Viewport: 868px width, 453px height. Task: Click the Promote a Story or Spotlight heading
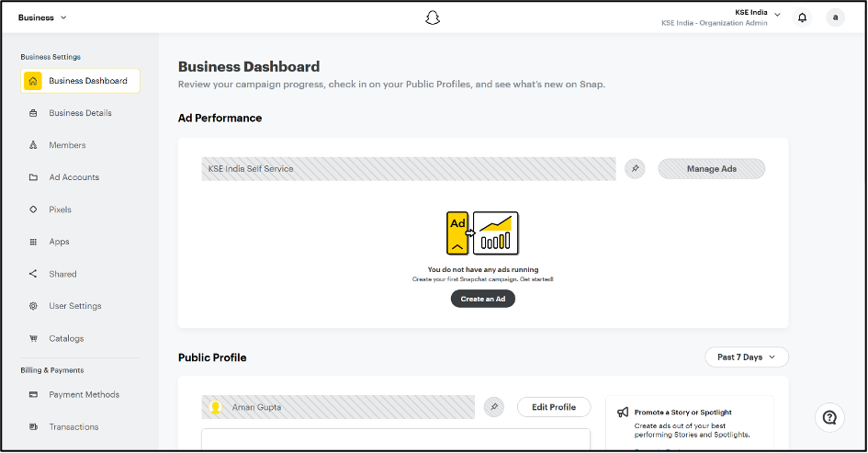click(682, 413)
